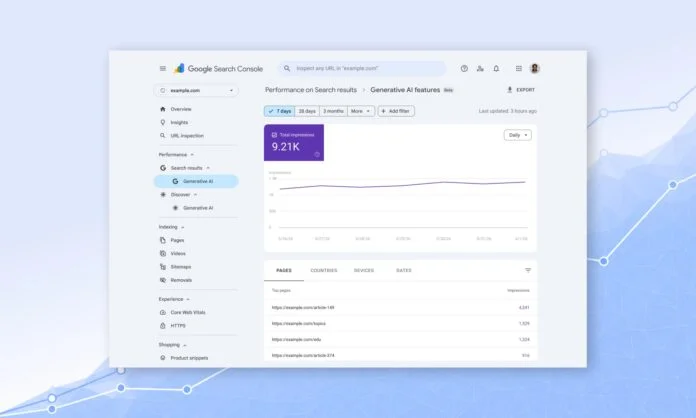Click the Core Web Vitals gauge icon
The height and width of the screenshot is (418, 696).
(162, 312)
